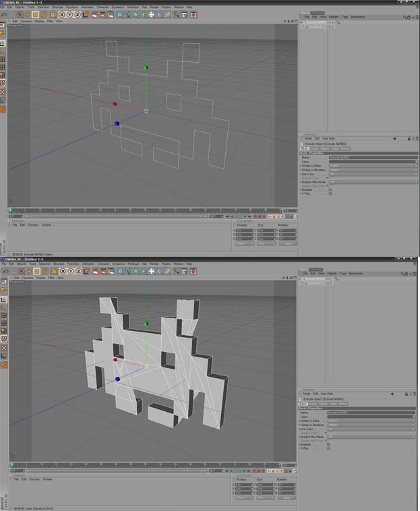Select Z axis toggle in bottom screenshot toolbar

pos(78,271)
